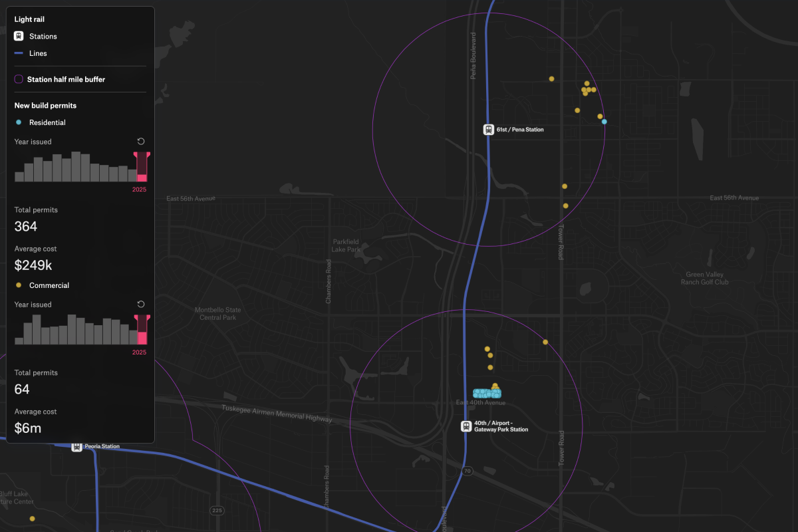This screenshot has height=532, width=798.
Task: Click the Stations legend train icon
Action: (19, 36)
